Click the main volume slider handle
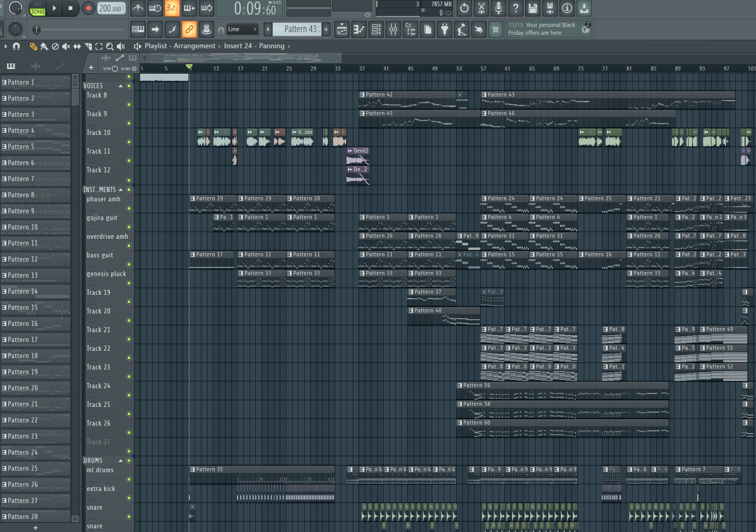This screenshot has width=756, height=532. coord(36,30)
